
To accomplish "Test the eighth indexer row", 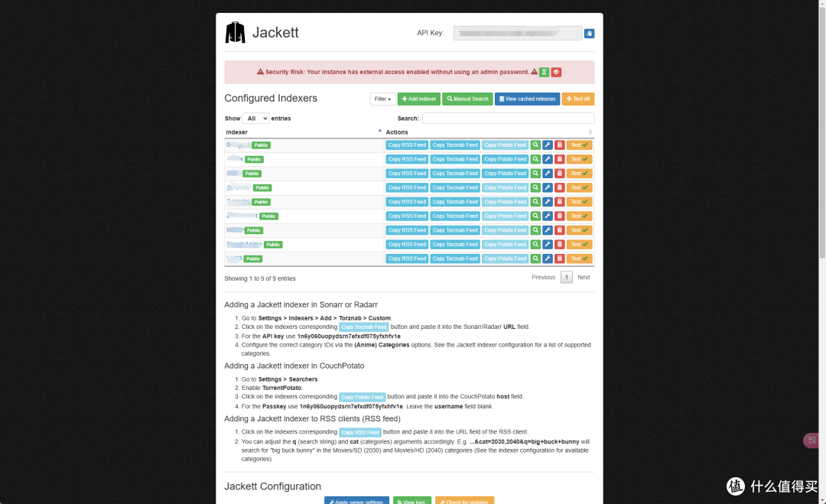I will [x=580, y=245].
